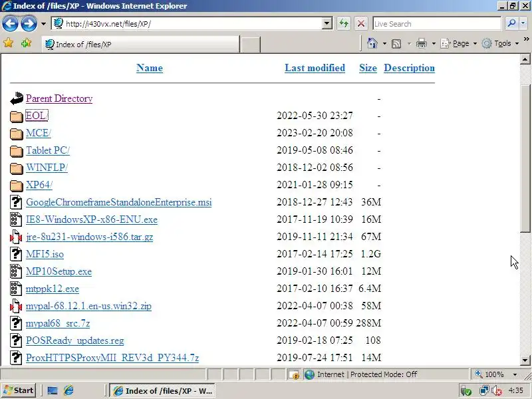Click the Forward navigation button
Screen dimensions: 532x399
click(29, 23)
